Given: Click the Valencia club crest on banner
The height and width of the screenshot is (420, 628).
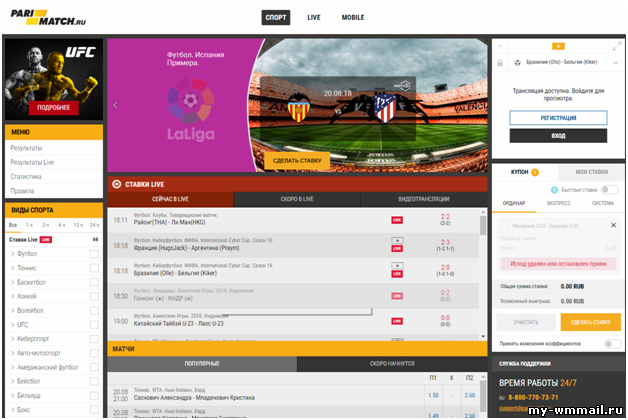Looking at the screenshot, I should (x=299, y=107).
